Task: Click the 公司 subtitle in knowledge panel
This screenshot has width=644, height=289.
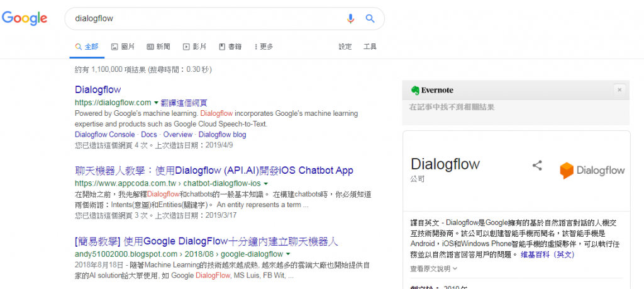Action: (x=417, y=179)
